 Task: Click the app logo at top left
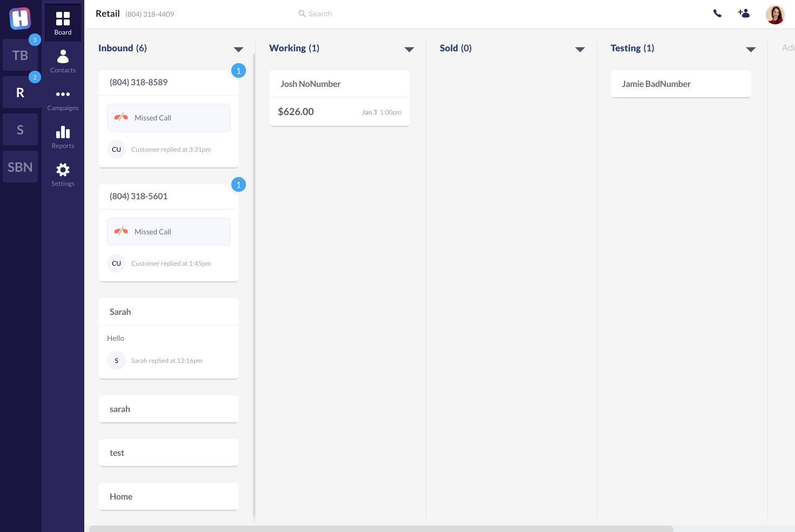point(20,18)
